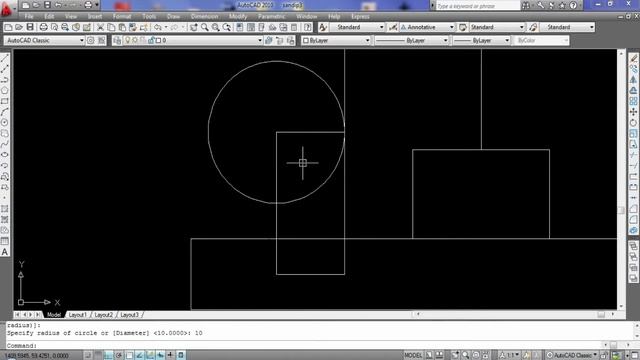
Task: Switch to the Layout2 tab
Action: [x=104, y=315]
